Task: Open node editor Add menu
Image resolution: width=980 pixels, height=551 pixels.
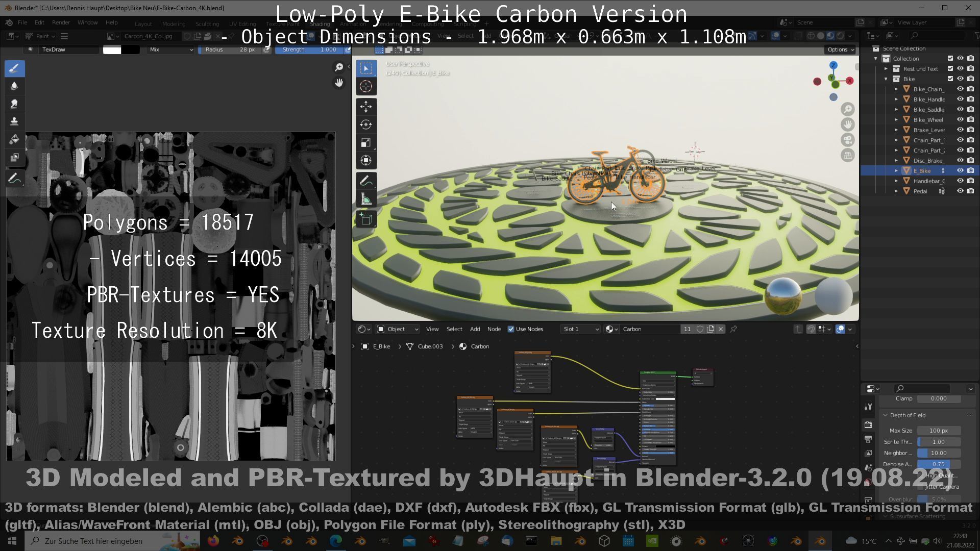Action: 475,329
